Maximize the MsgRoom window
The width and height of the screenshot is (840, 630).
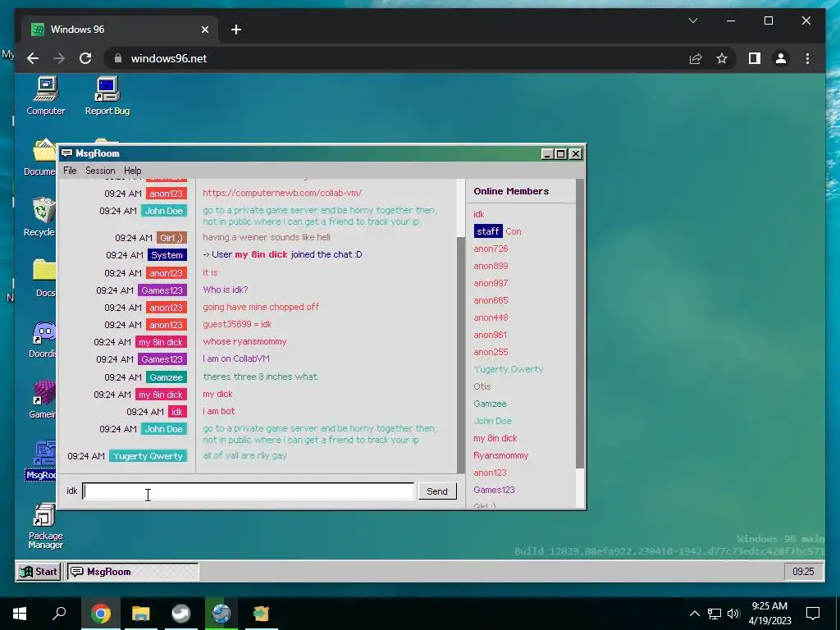pyautogui.click(x=561, y=153)
